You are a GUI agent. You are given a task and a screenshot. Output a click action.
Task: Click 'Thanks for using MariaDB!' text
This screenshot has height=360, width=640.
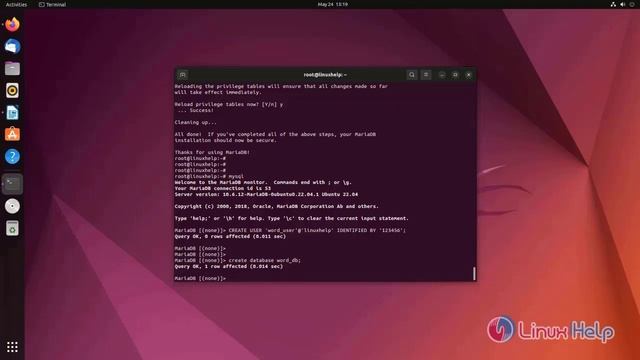click(x=212, y=152)
